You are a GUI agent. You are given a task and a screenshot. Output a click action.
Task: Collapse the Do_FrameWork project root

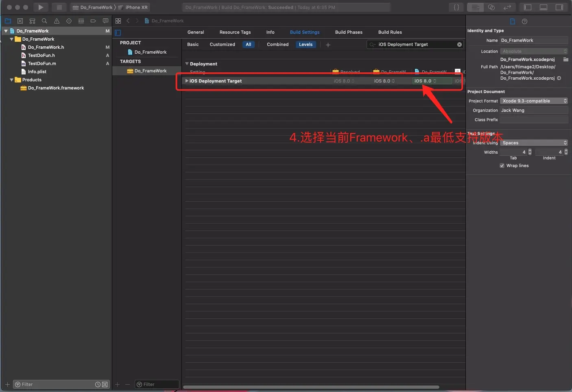click(x=6, y=31)
